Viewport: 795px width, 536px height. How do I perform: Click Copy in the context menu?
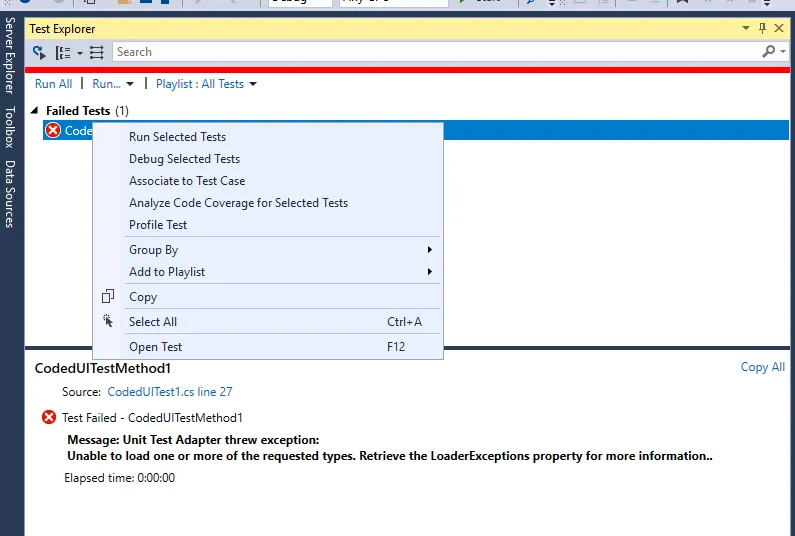(x=268, y=297)
